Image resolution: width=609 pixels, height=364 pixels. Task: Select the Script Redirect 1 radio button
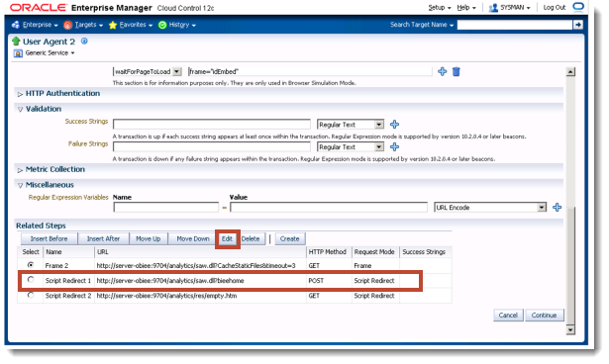31,280
